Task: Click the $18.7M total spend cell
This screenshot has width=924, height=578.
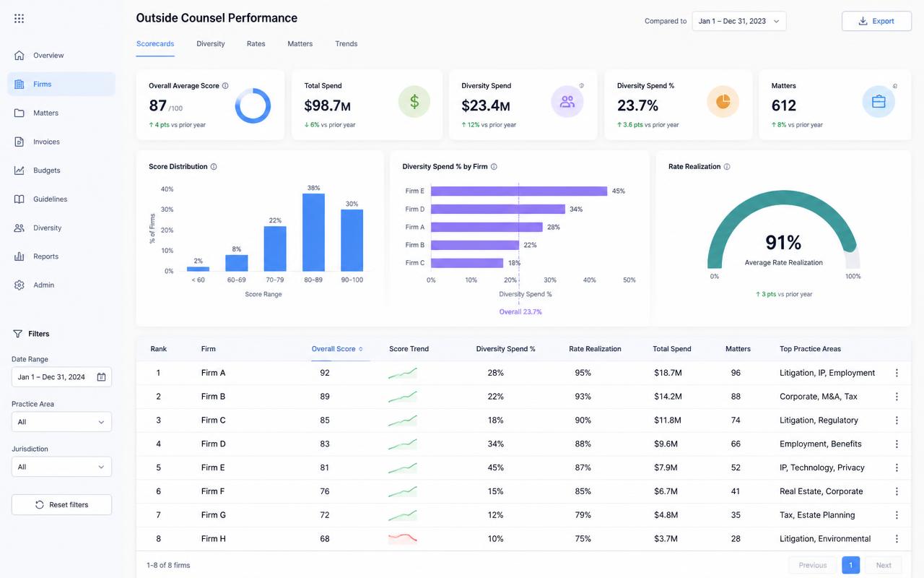Action: point(668,373)
